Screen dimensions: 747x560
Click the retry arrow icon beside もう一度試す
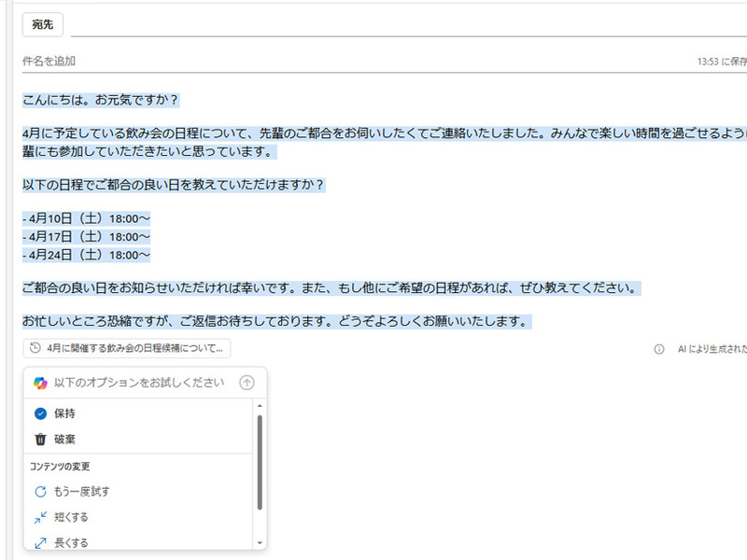38,490
